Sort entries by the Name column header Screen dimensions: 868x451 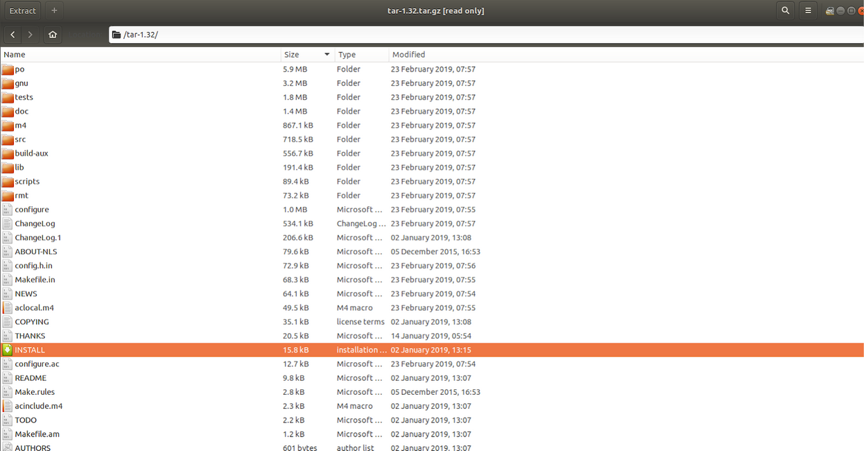(x=21, y=54)
